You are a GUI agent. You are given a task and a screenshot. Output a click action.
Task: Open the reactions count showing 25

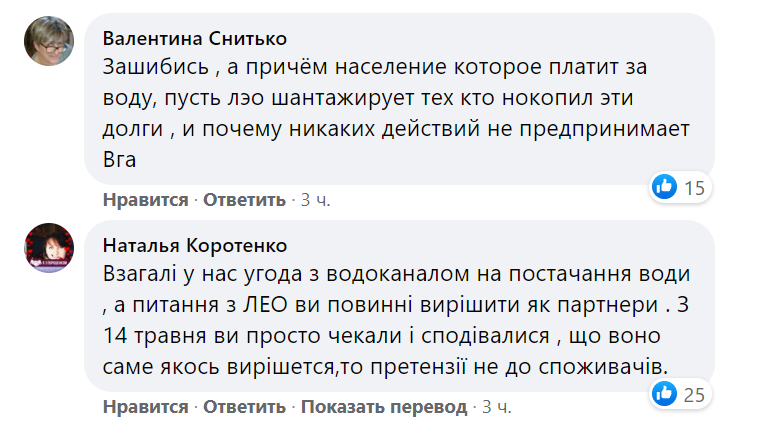click(695, 395)
